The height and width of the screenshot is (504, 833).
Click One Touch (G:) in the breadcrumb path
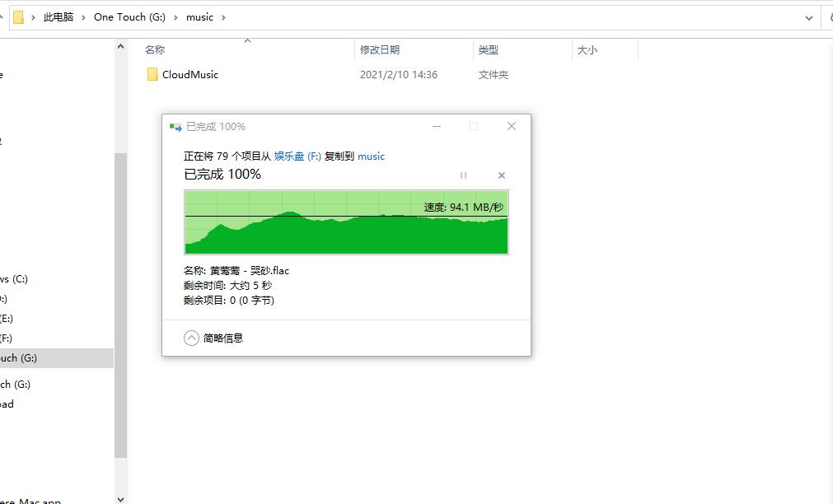(129, 16)
